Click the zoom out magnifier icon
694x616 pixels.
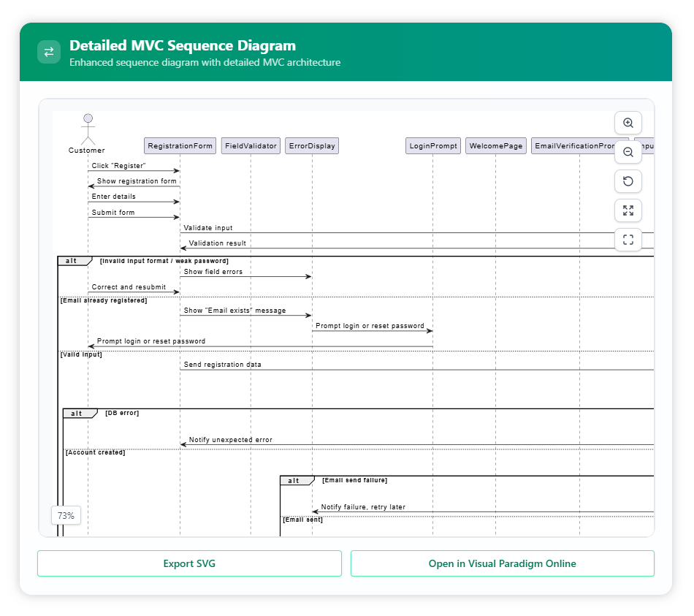pos(628,152)
